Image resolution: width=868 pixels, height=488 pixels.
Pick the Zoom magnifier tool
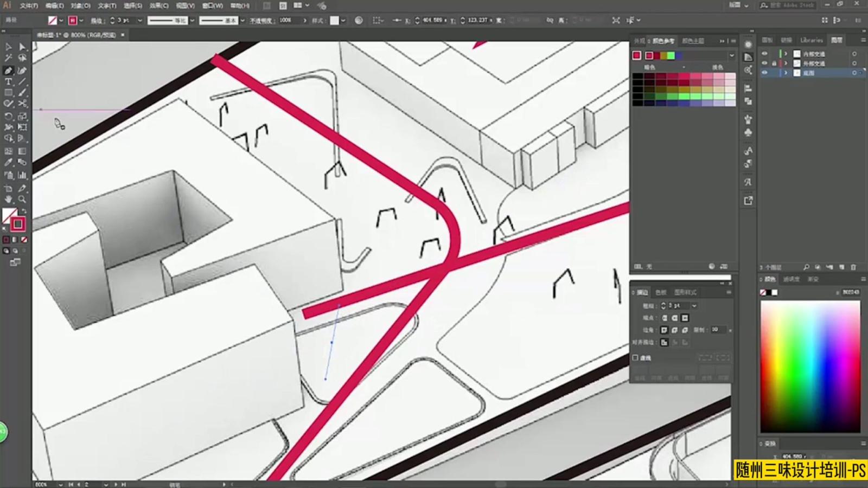(x=22, y=200)
